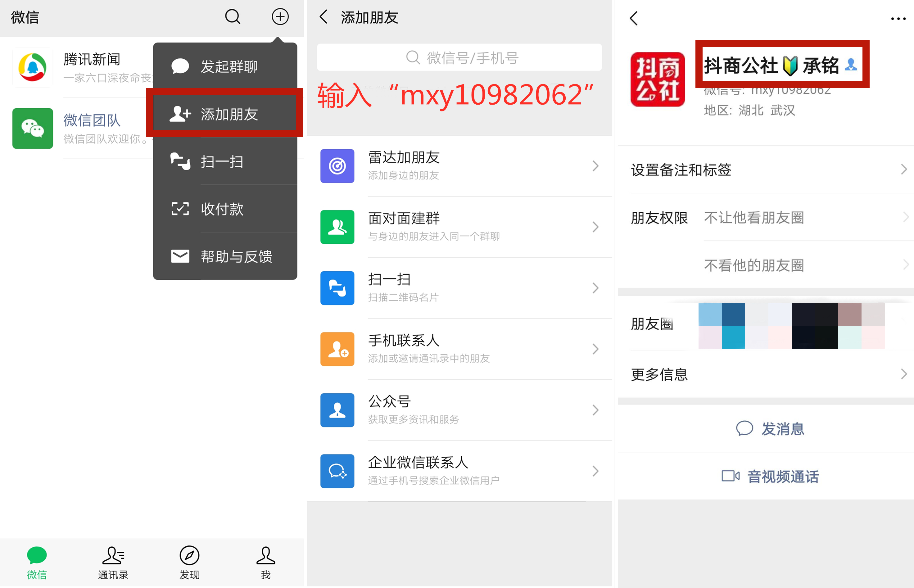
Task: Switch to the 发现 bottom tab
Action: [x=189, y=563]
